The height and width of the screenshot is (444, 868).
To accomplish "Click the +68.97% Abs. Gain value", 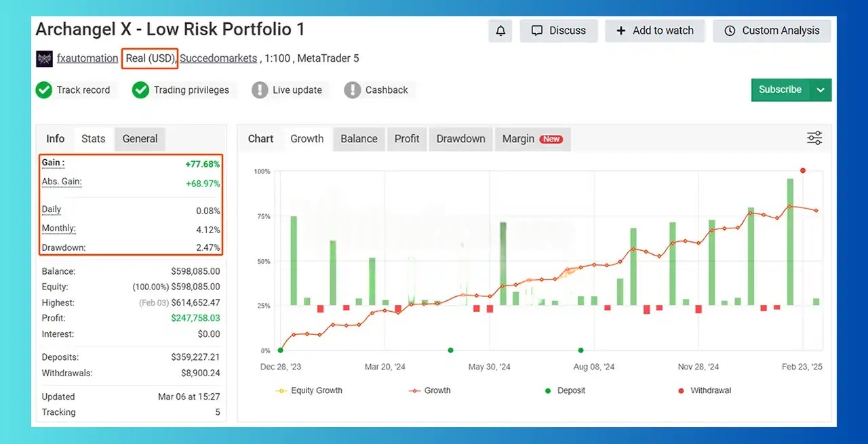I will click(x=203, y=184).
